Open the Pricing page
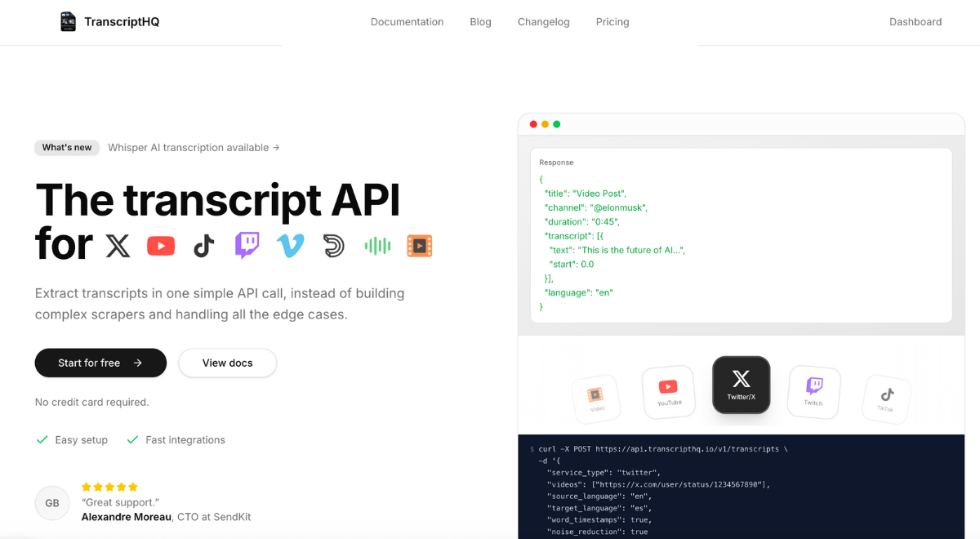The width and height of the screenshot is (980, 539). [x=612, y=22]
